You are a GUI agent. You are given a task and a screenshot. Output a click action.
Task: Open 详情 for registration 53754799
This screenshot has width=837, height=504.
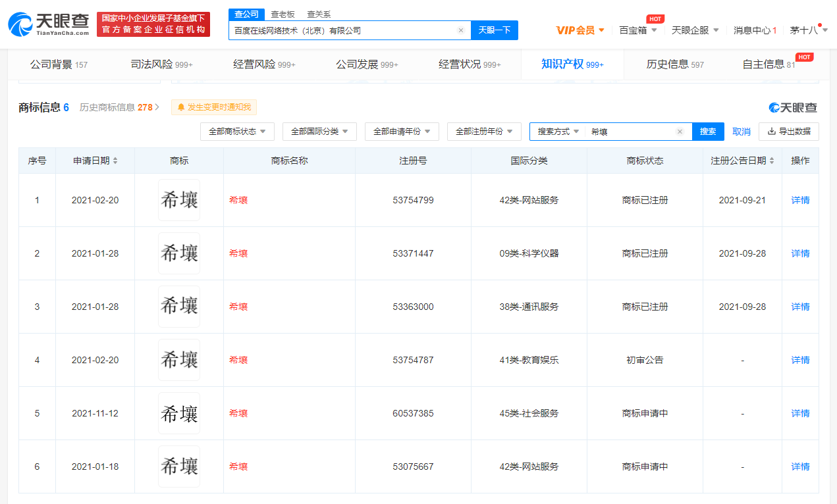[800, 200]
